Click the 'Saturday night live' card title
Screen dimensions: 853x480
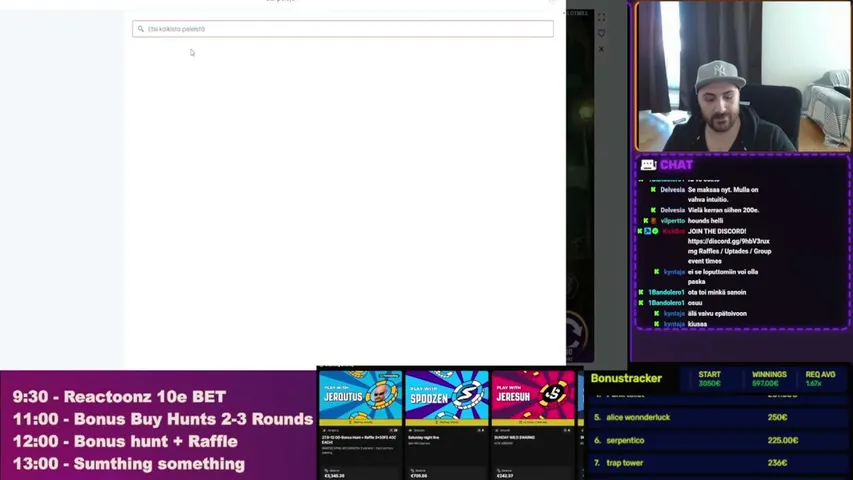tap(423, 438)
